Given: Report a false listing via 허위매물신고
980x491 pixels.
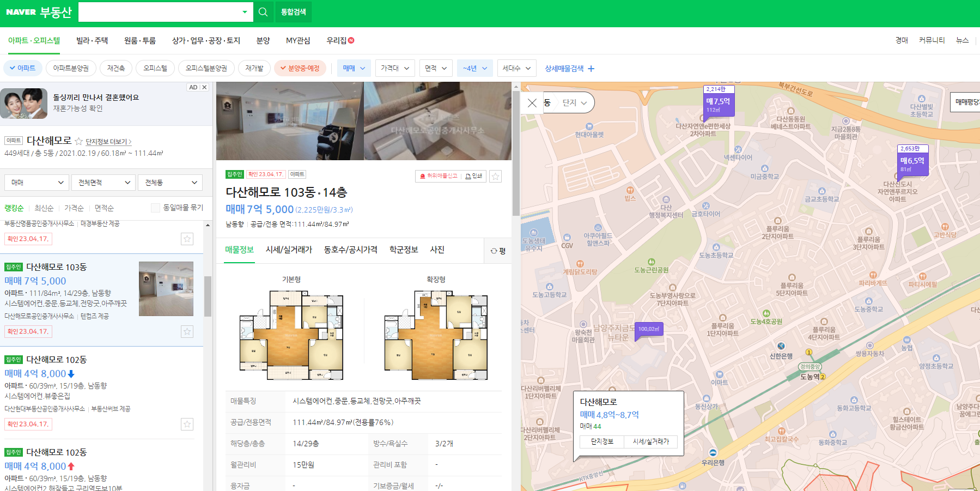Looking at the screenshot, I should 439,176.
